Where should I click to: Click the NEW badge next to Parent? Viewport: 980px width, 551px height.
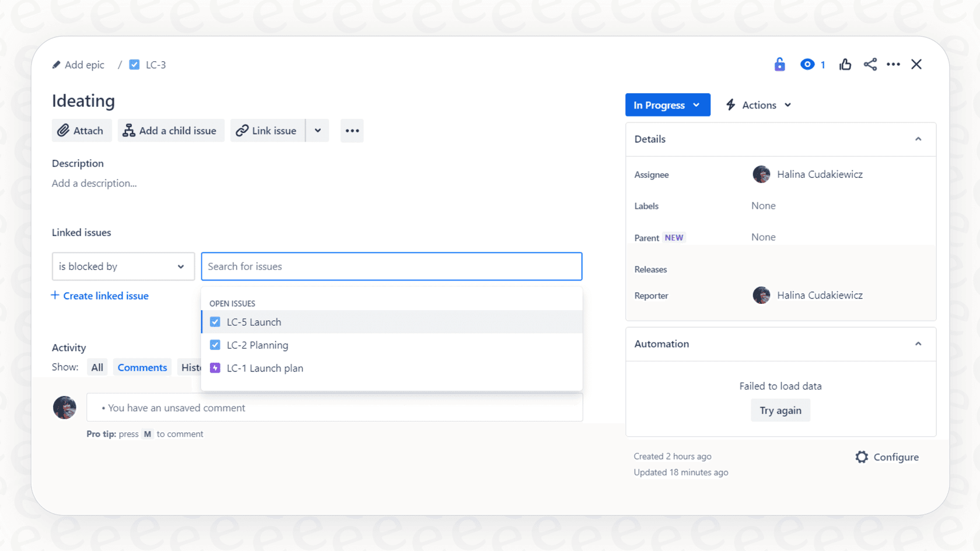pyautogui.click(x=674, y=238)
